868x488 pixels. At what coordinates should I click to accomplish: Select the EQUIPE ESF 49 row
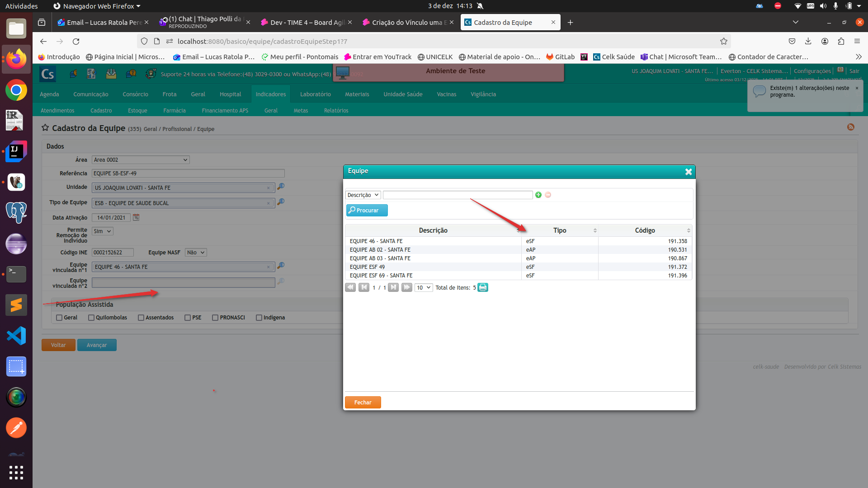tap(367, 267)
